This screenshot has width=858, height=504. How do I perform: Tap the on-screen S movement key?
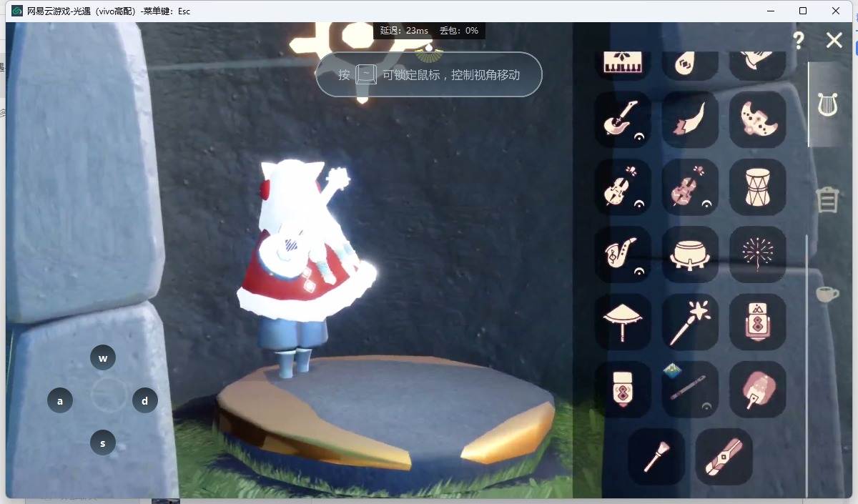[x=103, y=443]
